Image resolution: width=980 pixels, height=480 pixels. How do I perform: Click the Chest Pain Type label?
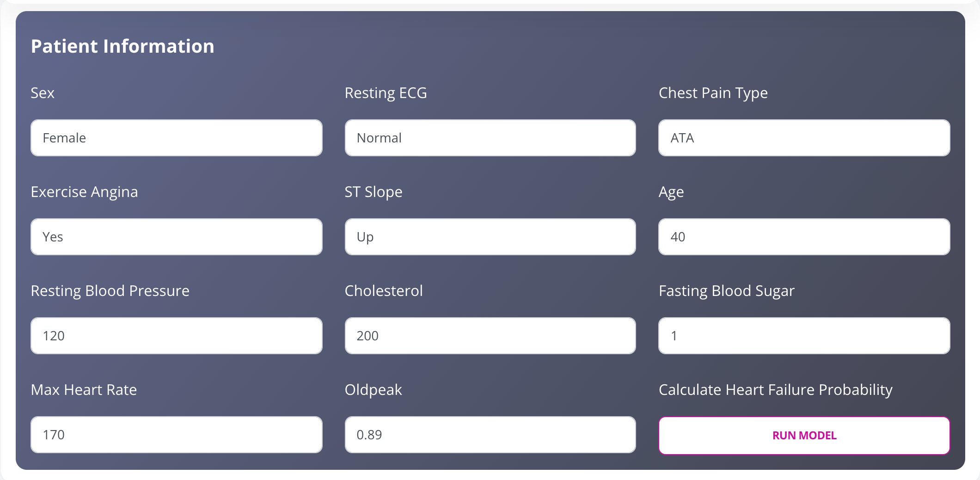713,93
